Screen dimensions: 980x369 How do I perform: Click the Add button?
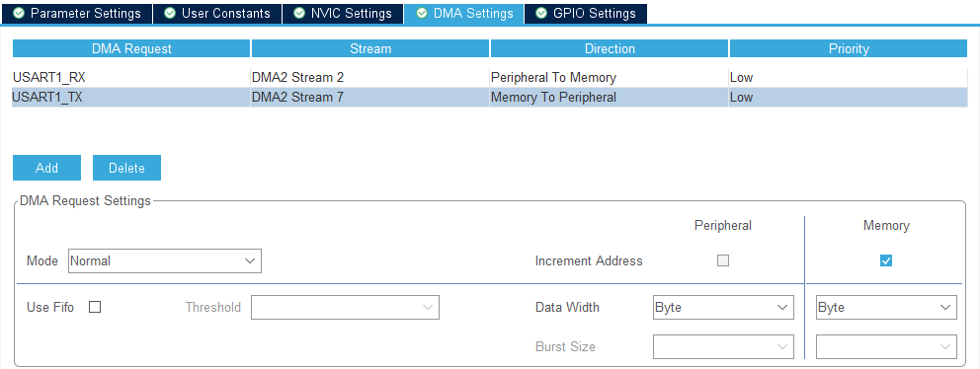tap(46, 168)
